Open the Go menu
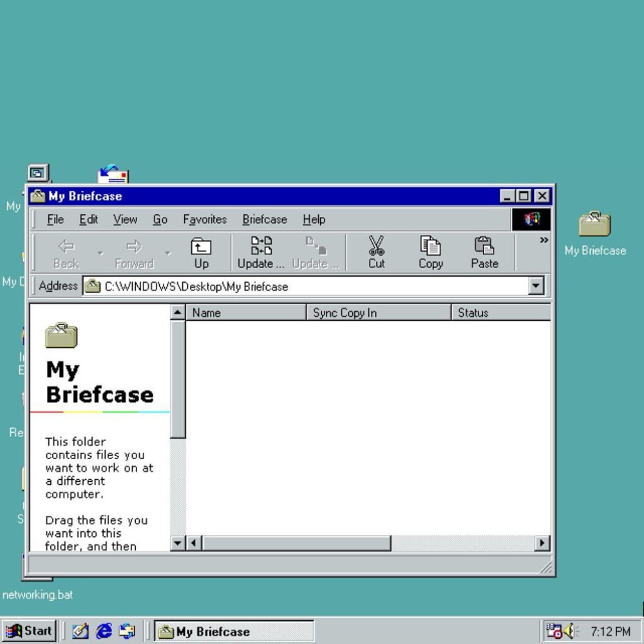The image size is (644, 644). point(160,220)
